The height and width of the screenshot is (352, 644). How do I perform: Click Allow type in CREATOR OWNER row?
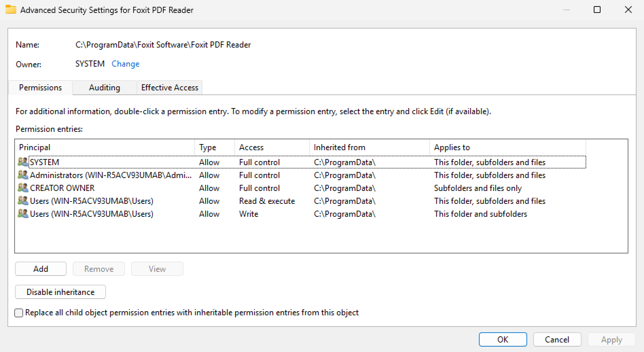click(x=209, y=188)
